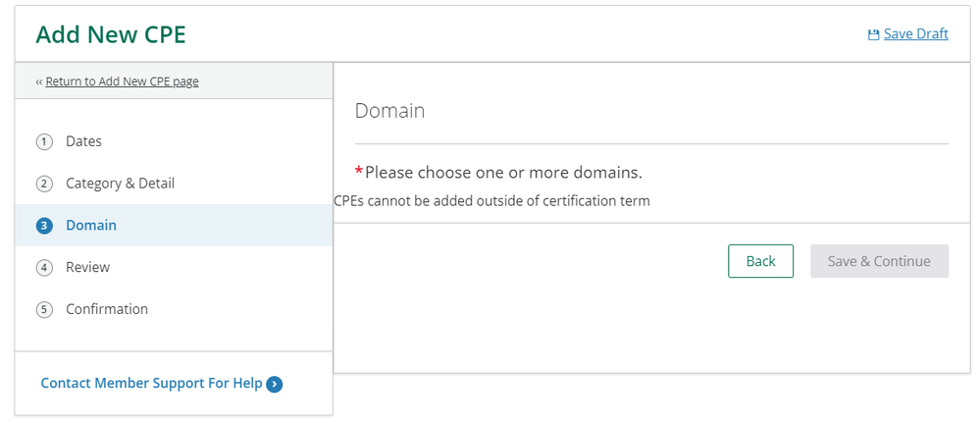Jump to the Review step
Image resolution: width=980 pixels, height=424 pixels.
[x=87, y=267]
